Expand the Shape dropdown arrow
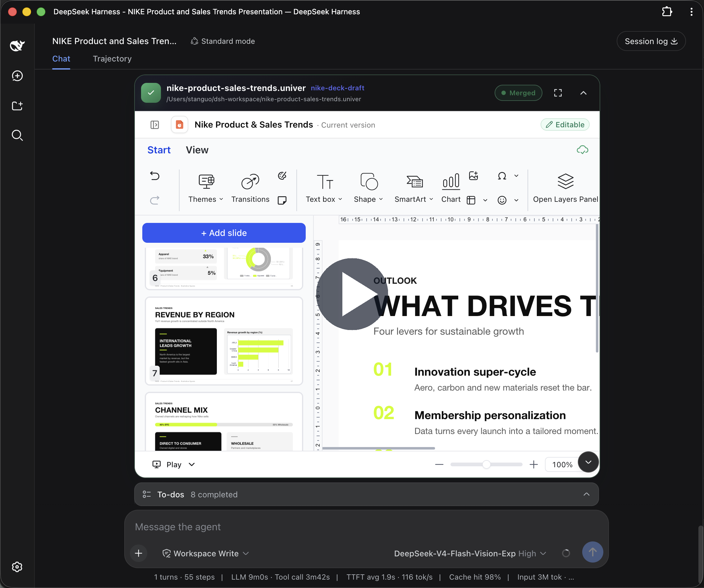The width and height of the screenshot is (704, 588). coord(381,199)
